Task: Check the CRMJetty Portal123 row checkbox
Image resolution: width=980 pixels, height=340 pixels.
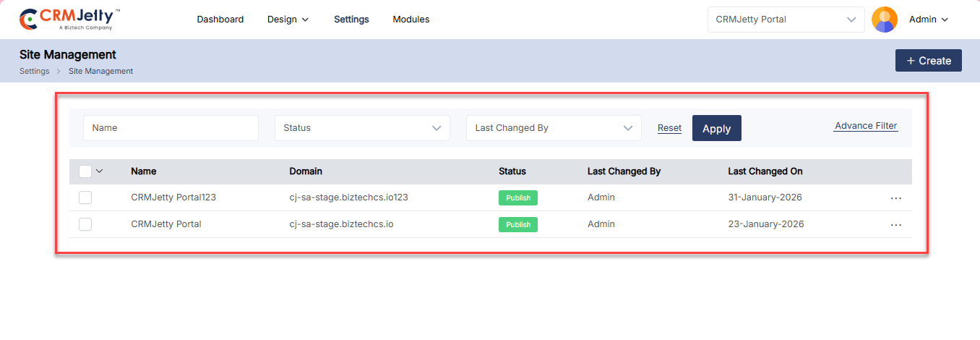Action: pos(85,197)
